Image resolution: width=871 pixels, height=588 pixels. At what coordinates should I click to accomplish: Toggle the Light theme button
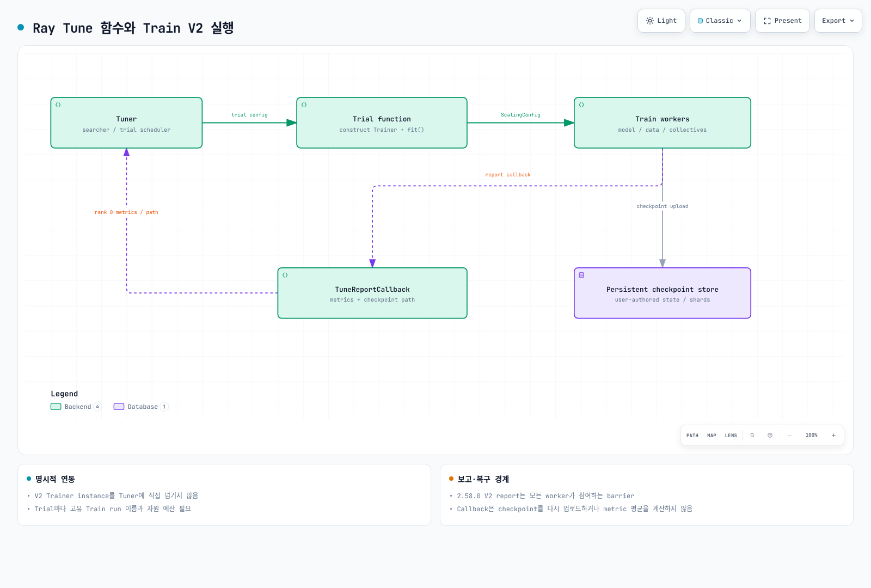[x=661, y=21]
